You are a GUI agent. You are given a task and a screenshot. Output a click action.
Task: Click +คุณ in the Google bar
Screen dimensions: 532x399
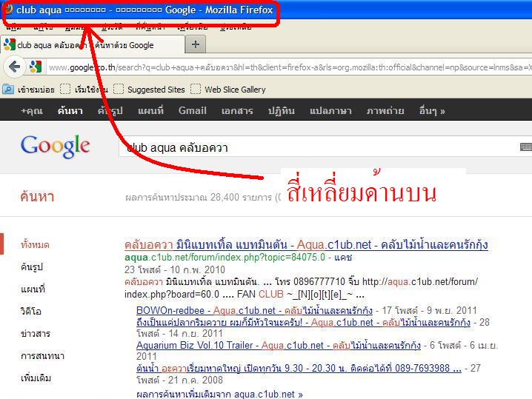pos(32,110)
